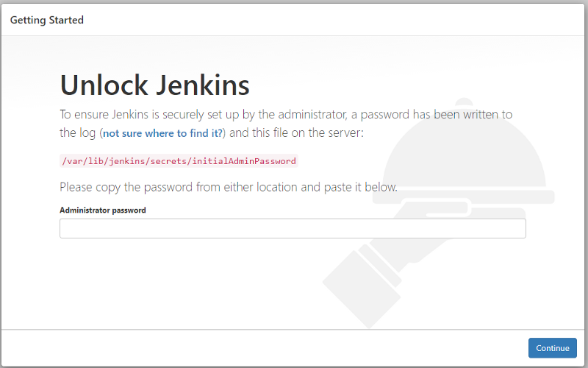588x368 pixels.
Task: Open the "not sure where to find it?" link
Action: tap(163, 133)
